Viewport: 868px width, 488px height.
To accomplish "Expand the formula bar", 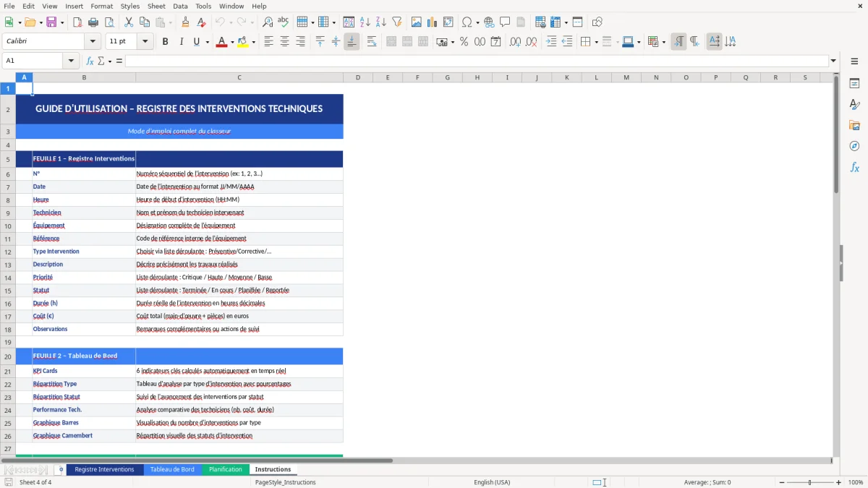I will 833,61.
